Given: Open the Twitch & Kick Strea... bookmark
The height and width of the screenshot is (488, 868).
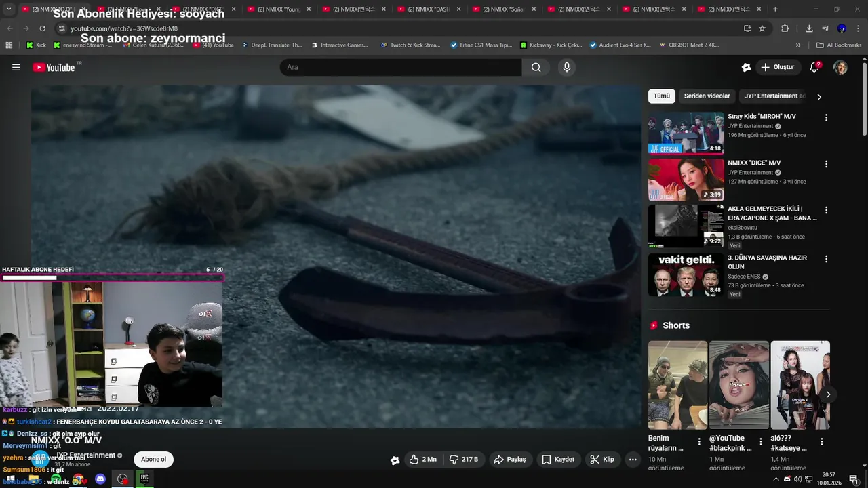Looking at the screenshot, I should (x=410, y=45).
